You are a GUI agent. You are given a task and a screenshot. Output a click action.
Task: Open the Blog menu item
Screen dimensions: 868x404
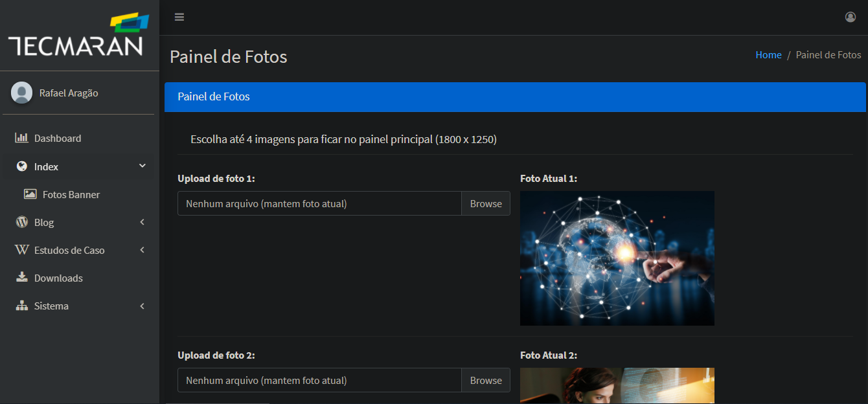[80, 222]
